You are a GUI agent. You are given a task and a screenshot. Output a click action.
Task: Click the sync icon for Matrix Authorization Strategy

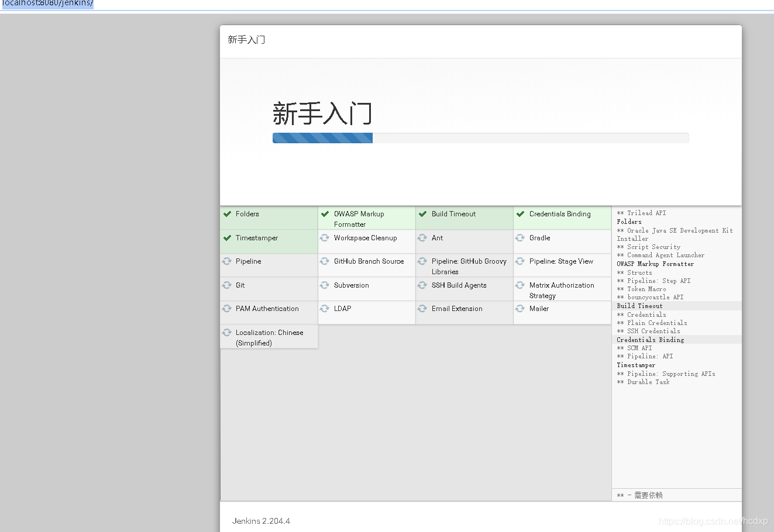(x=520, y=285)
